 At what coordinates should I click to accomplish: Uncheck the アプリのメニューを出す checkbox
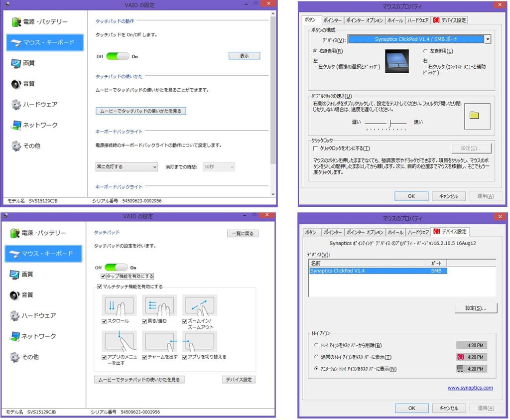click(x=104, y=357)
